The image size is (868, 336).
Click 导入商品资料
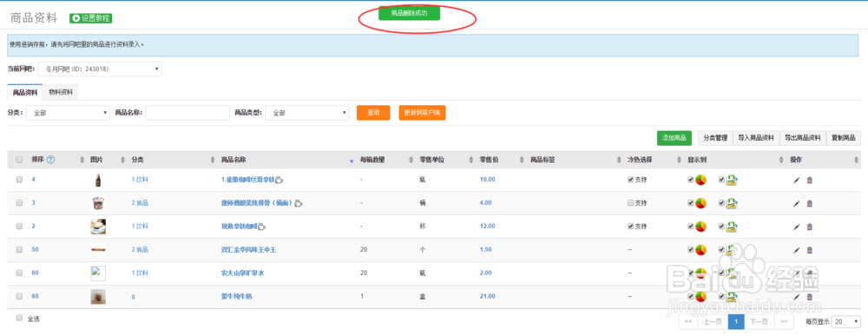tap(756, 138)
